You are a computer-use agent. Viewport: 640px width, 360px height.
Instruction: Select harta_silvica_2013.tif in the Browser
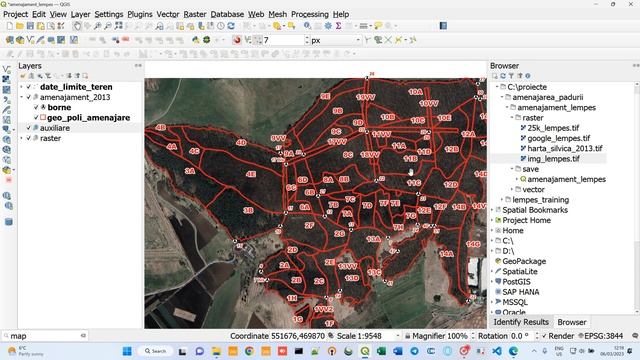pyautogui.click(x=564, y=149)
